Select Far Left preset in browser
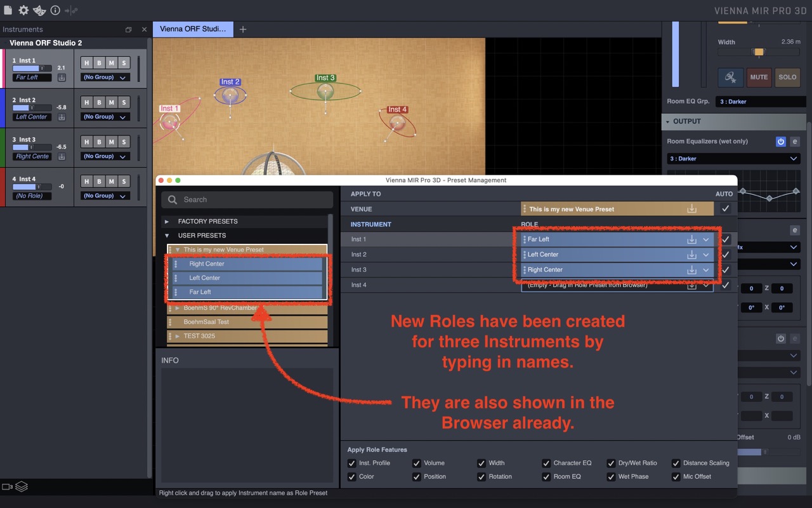Viewport: 812px width, 508px height. coord(247,292)
